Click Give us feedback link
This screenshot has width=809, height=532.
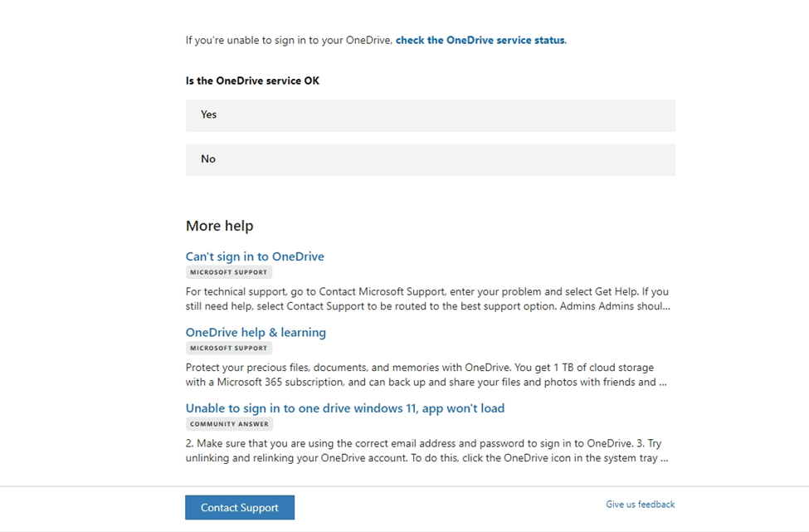(641, 504)
